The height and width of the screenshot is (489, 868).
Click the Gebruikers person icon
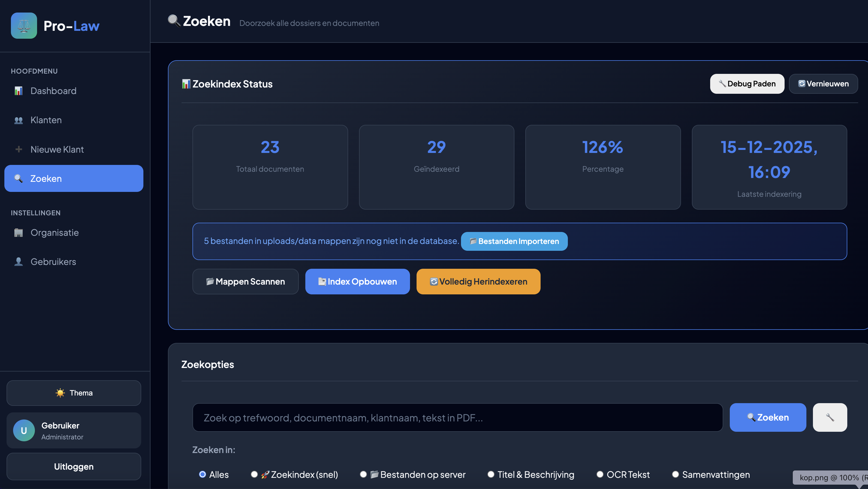19,261
